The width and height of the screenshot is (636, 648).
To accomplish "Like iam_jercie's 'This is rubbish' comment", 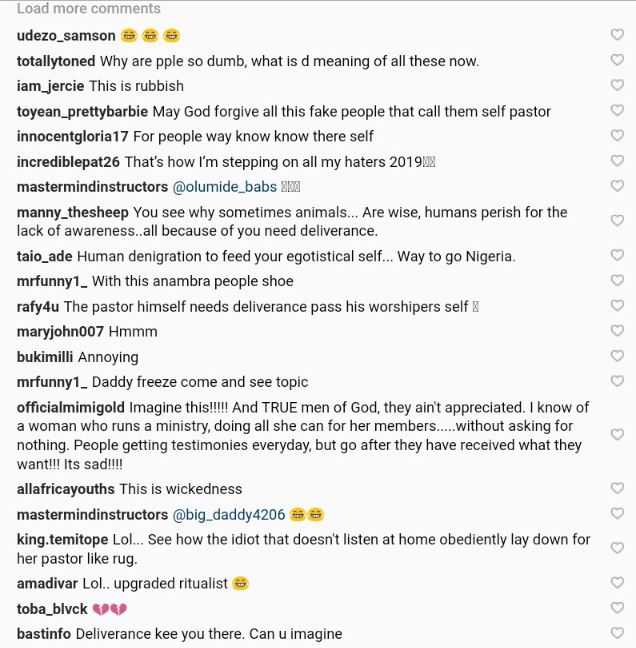I will coord(617,86).
